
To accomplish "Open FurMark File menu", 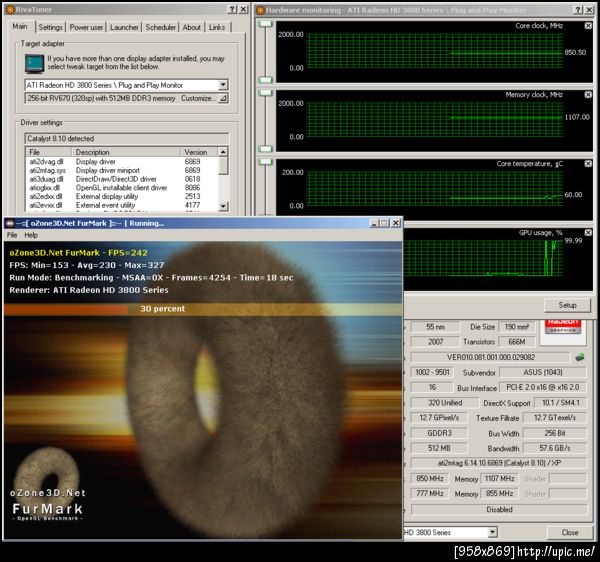I will point(13,235).
